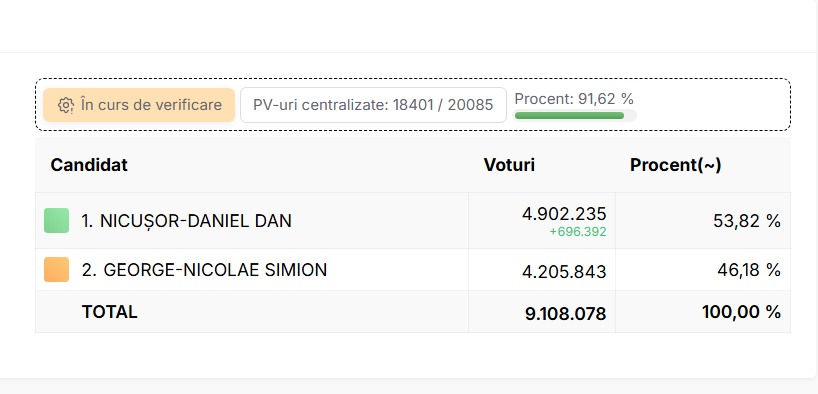Image resolution: width=818 pixels, height=394 pixels.
Task: Click the Procent(~) column header
Action: 676,165
